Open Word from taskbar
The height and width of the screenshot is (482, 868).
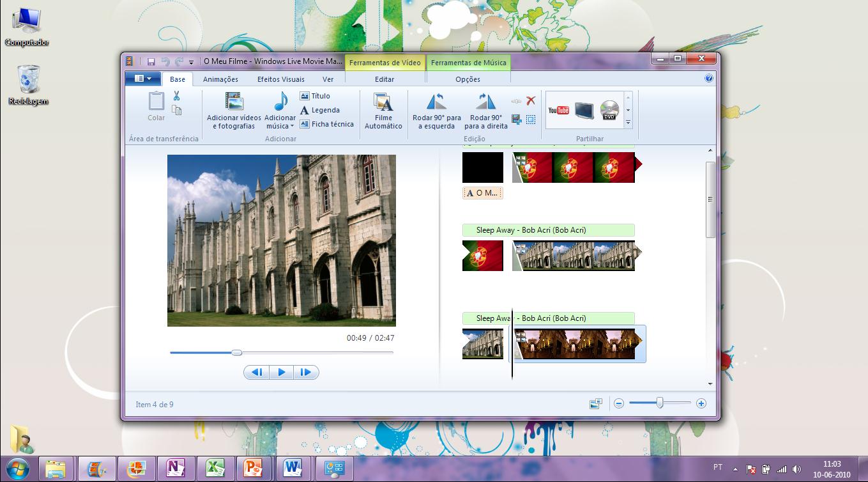[x=293, y=469]
